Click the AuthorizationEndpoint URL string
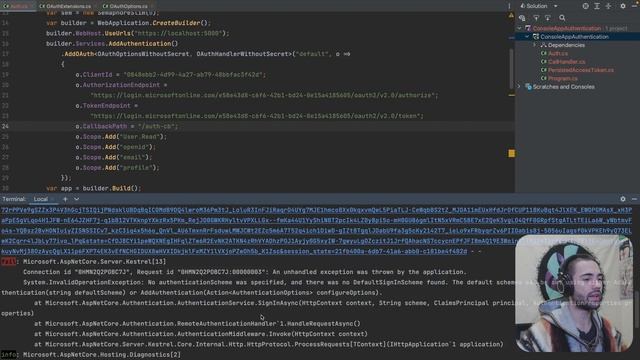Image resolution: width=640 pixels, height=360 pixels. pos(264,95)
